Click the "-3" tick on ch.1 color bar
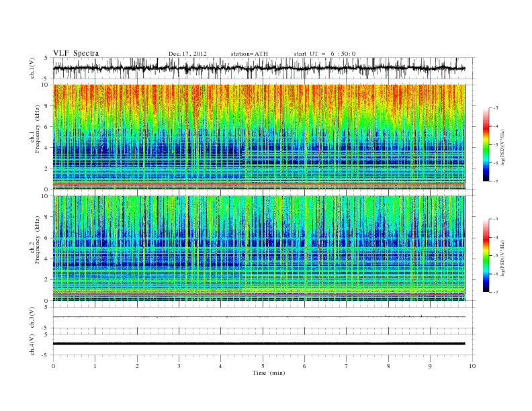Viewport: 532px width, 411px height. [496, 108]
